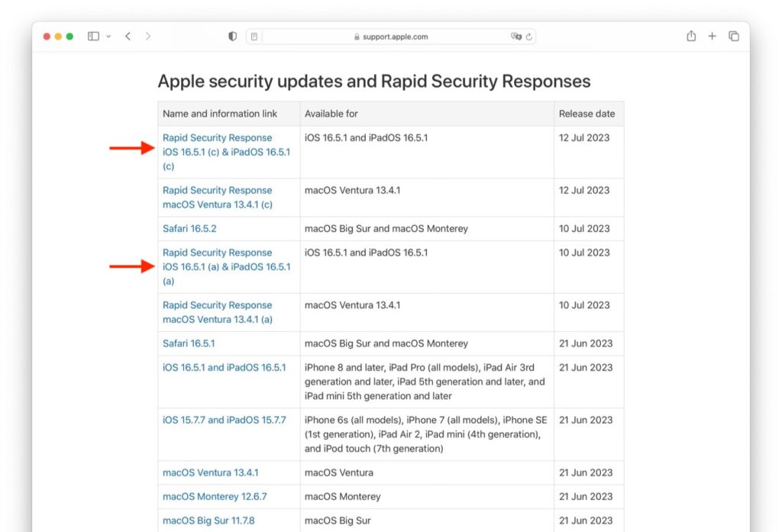Click the page heading Apple security updates
The width and height of the screenshot is (782, 532).
click(x=374, y=81)
